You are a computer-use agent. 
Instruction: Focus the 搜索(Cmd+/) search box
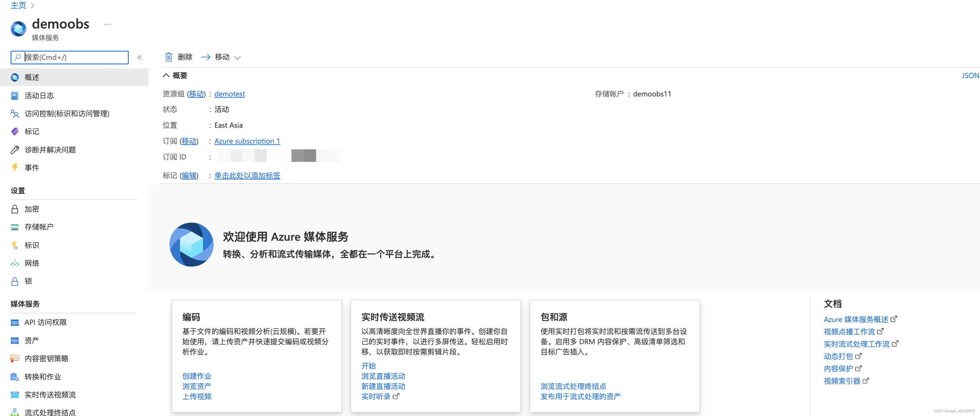[x=70, y=57]
